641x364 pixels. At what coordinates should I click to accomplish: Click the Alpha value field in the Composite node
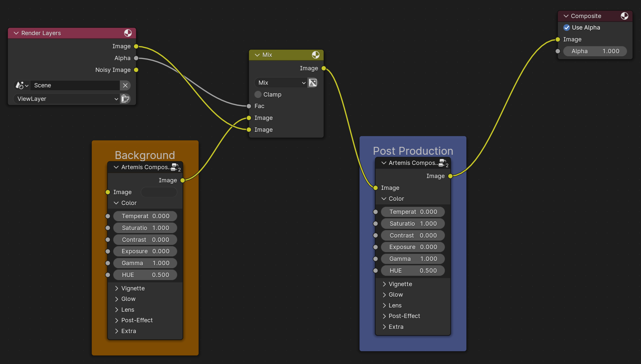pos(595,51)
